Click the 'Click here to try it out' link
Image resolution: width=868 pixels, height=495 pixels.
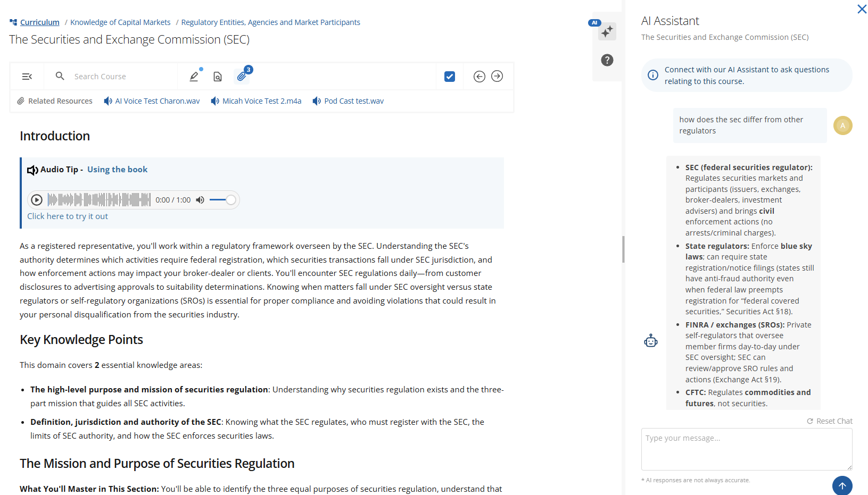click(x=68, y=216)
